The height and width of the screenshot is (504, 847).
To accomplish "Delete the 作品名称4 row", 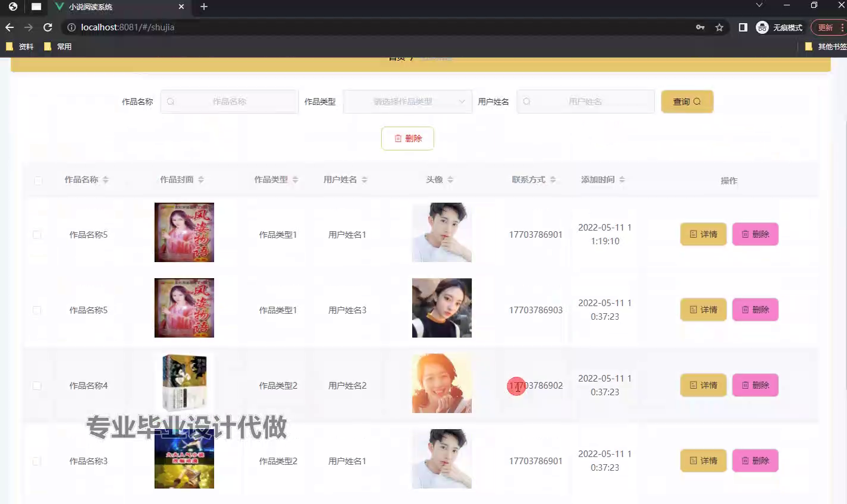I will pyautogui.click(x=755, y=385).
